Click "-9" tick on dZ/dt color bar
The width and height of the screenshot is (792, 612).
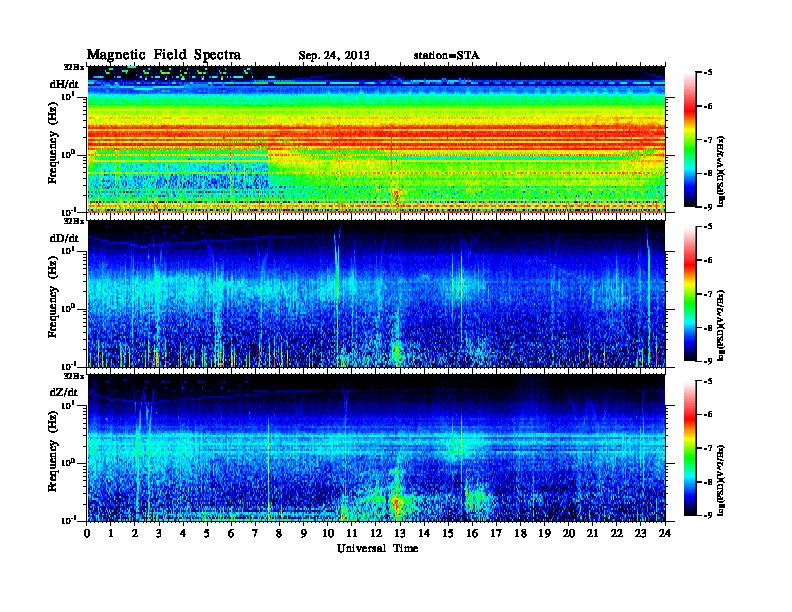point(708,515)
